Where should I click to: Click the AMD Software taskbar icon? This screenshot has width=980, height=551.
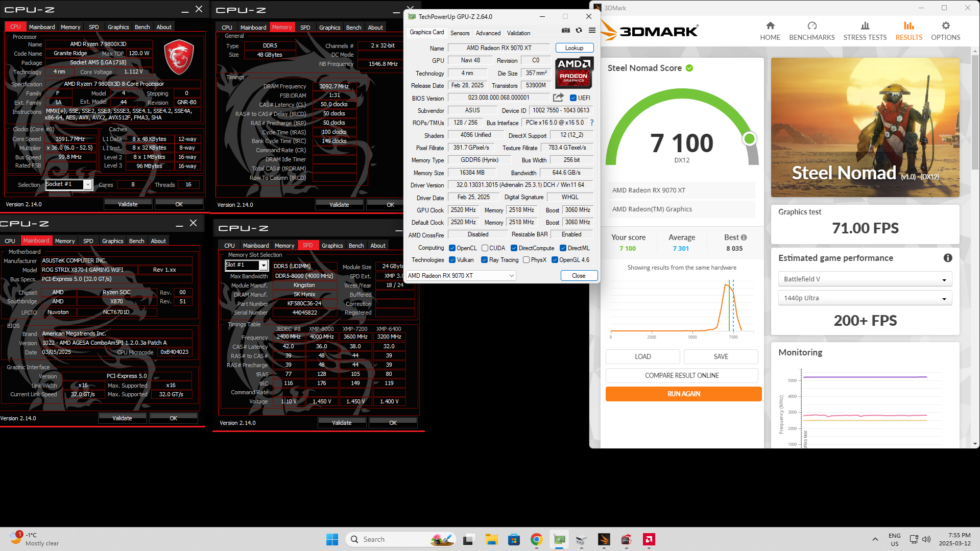(649, 539)
